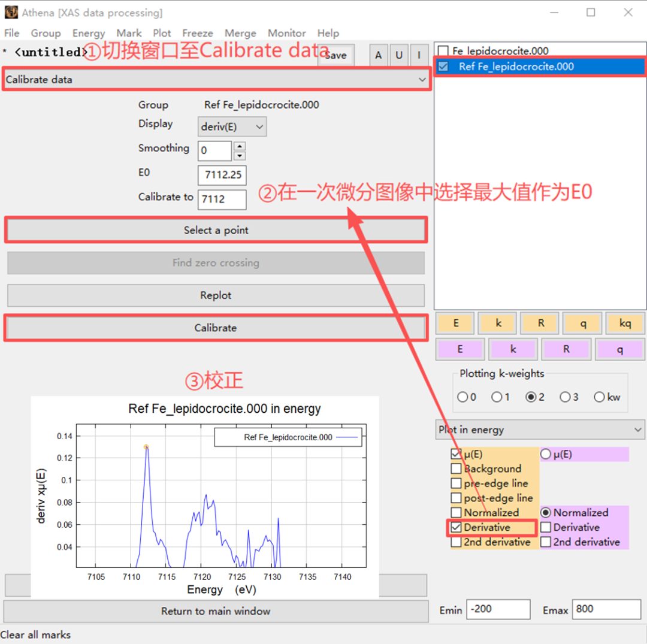
Task: Plot marked groups in q (purple)
Action: pos(620,349)
